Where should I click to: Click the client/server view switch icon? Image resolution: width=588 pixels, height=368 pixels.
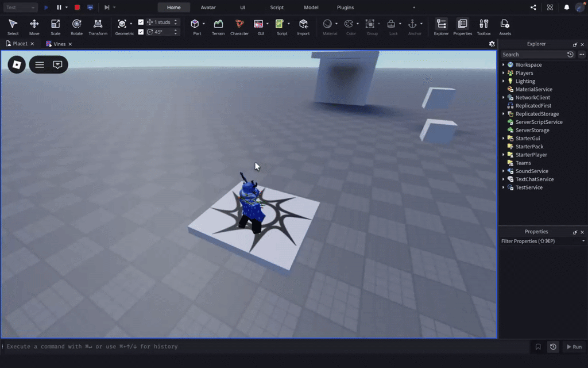pyautogui.click(x=90, y=7)
